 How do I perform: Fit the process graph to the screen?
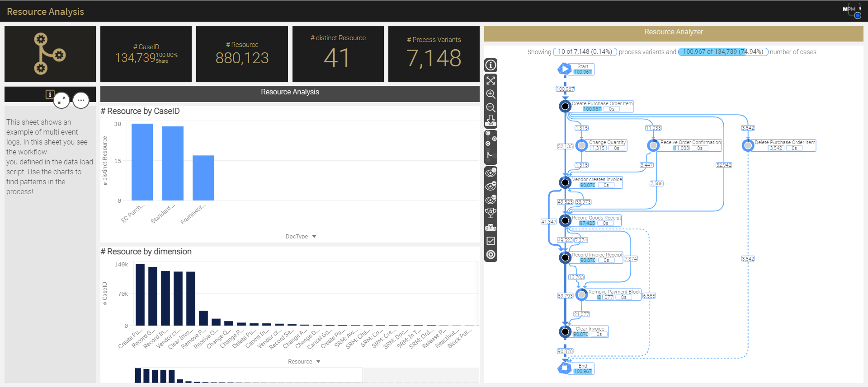point(491,81)
